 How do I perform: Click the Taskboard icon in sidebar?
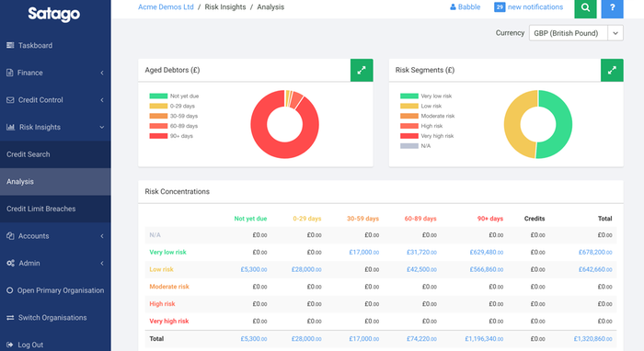click(x=10, y=46)
